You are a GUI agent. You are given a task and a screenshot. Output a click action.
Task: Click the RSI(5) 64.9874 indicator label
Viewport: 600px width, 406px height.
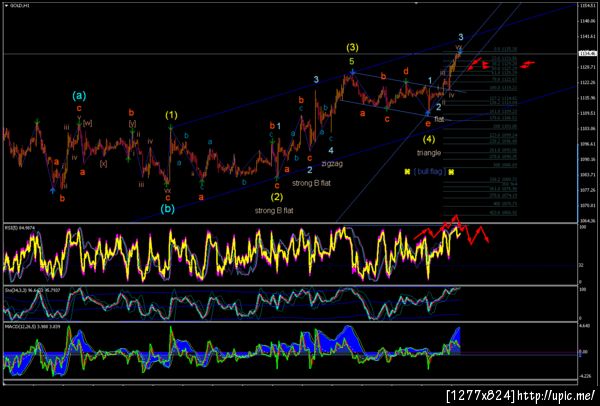click(19, 228)
